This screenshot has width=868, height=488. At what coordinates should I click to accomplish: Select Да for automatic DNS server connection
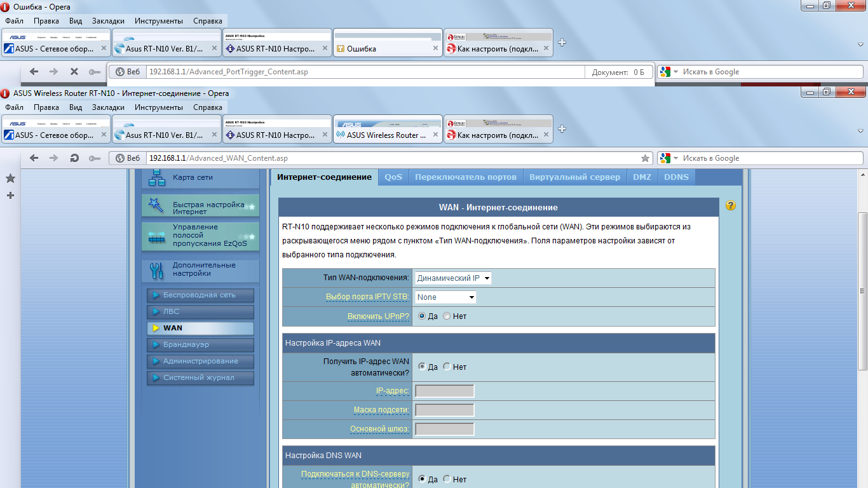[422, 479]
